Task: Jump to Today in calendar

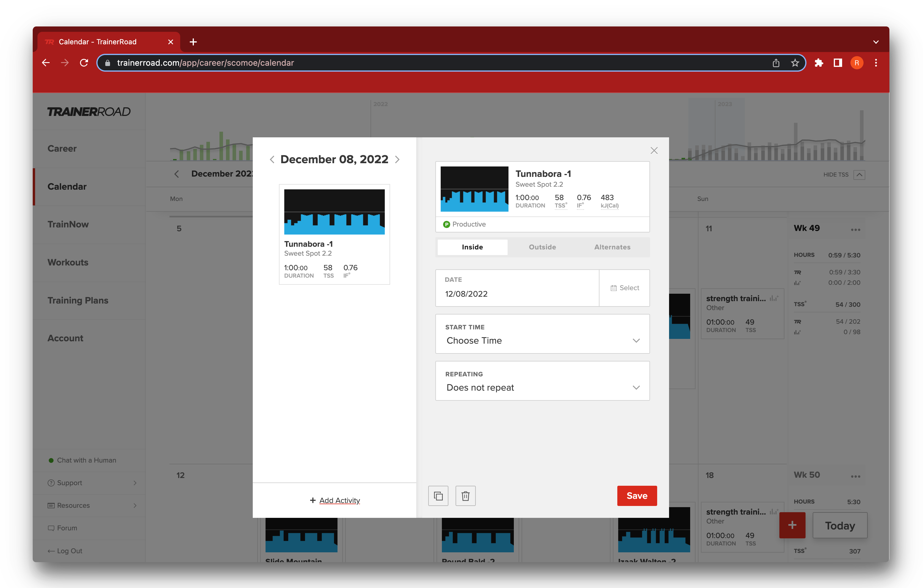Action: click(x=840, y=526)
